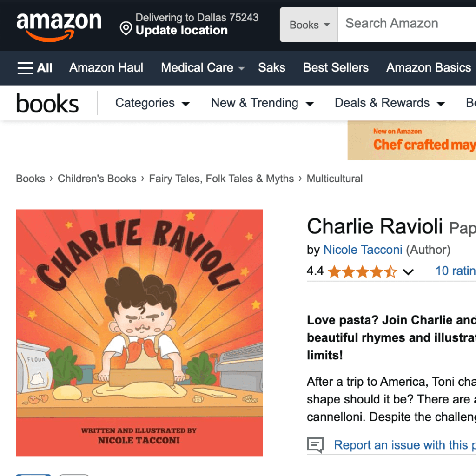Screen dimensions: 476x476
Task: Click the location pin icon
Action: (x=126, y=29)
